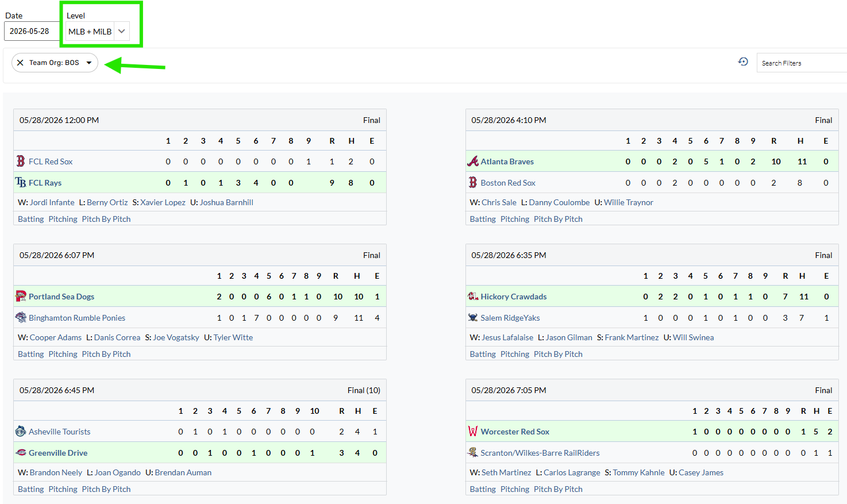Open save pitcher Joe Vogatsky's page
The height and width of the screenshot is (504, 847).
176,337
